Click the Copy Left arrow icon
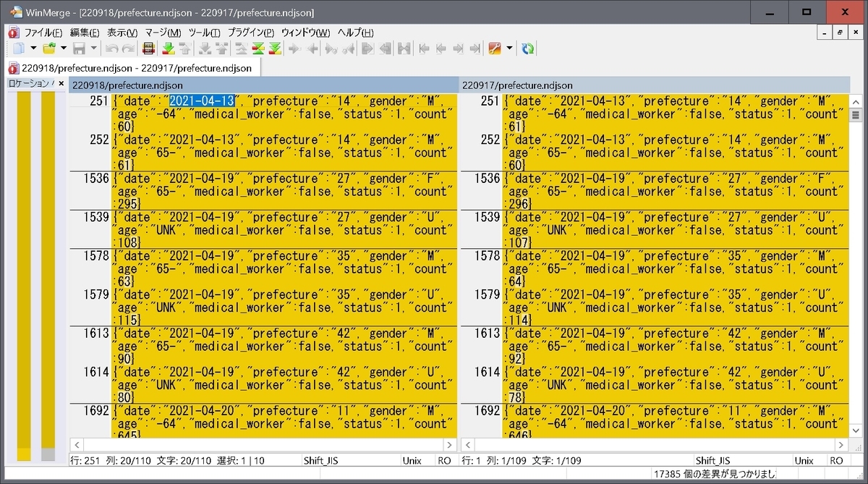868x484 pixels. coord(312,48)
